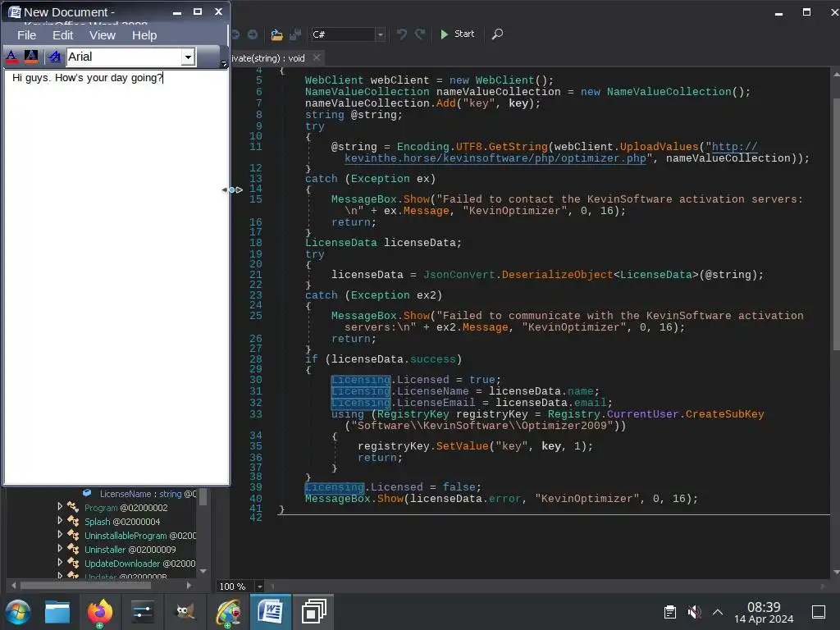The height and width of the screenshot is (630, 840).
Task: Open the File menu in Word
Action: point(27,35)
